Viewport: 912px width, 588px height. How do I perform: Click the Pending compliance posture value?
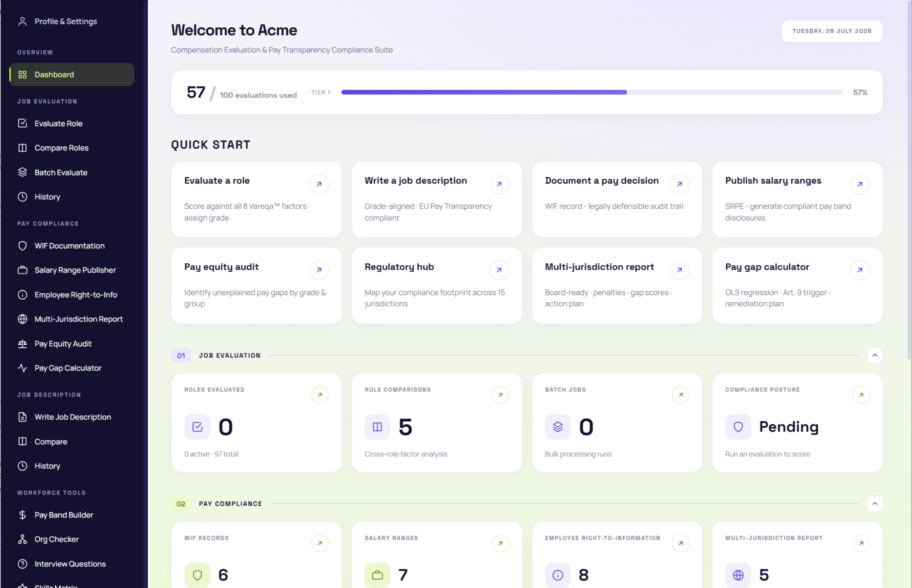(788, 427)
